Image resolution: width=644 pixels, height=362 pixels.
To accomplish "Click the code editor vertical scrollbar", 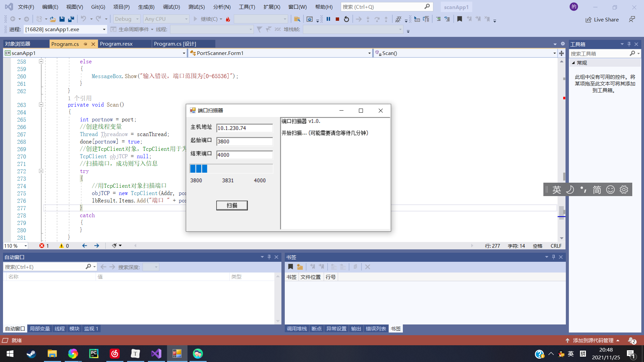I will click(x=562, y=150).
